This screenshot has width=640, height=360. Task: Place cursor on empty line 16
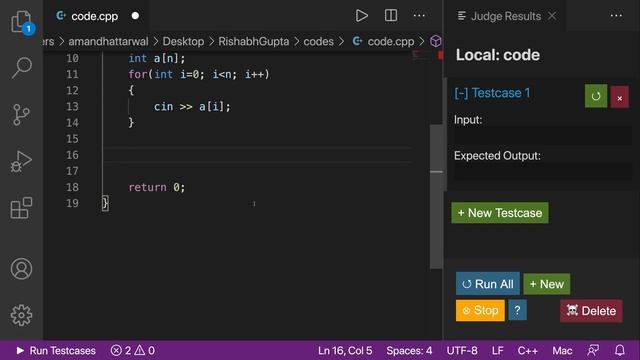click(257, 155)
